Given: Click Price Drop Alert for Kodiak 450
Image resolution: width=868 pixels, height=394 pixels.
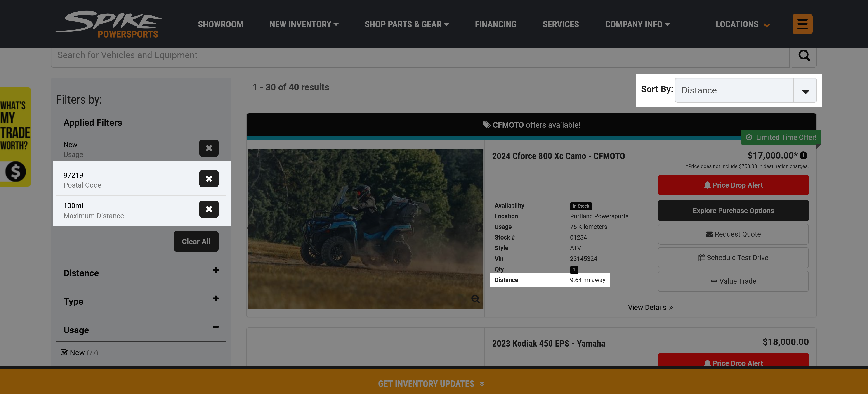Looking at the screenshot, I should pos(733,360).
